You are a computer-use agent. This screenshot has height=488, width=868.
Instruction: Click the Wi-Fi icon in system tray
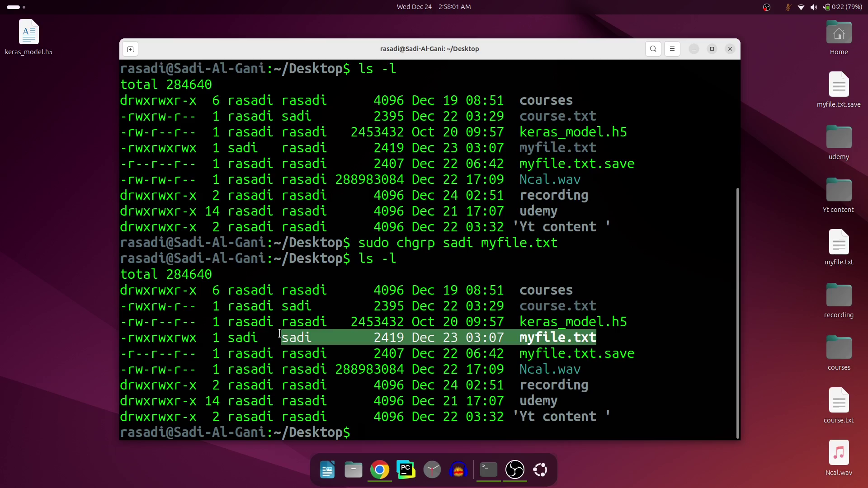(x=801, y=7)
